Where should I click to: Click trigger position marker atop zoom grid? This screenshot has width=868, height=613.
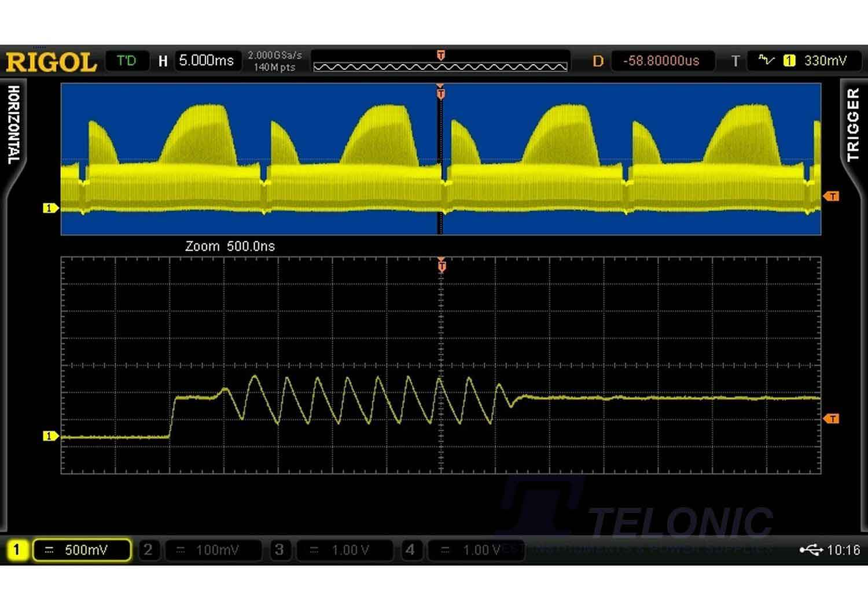coord(442,265)
